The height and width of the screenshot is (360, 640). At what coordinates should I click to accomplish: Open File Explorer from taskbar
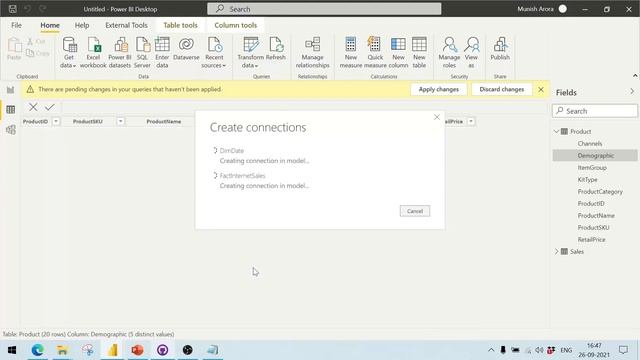pos(62,350)
